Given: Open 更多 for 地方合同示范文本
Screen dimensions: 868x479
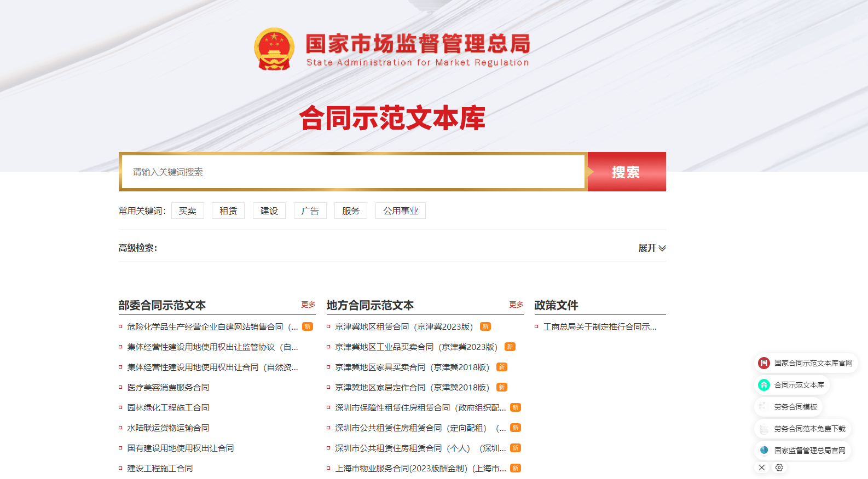Looking at the screenshot, I should pos(516,305).
